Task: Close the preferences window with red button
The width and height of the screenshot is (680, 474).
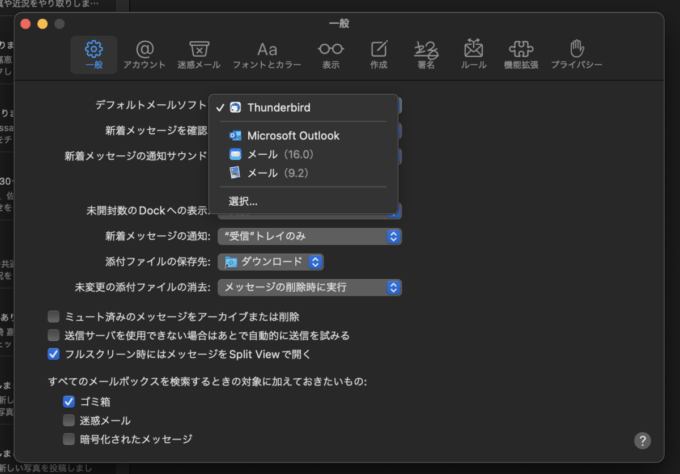Action: [x=26, y=24]
